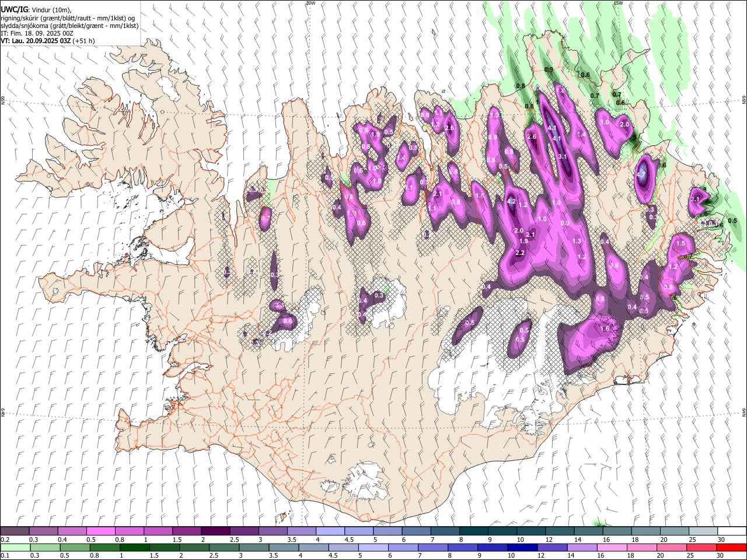Click the '15W' longitude label at the top
Screen dimensions: 747x560
point(618,3)
